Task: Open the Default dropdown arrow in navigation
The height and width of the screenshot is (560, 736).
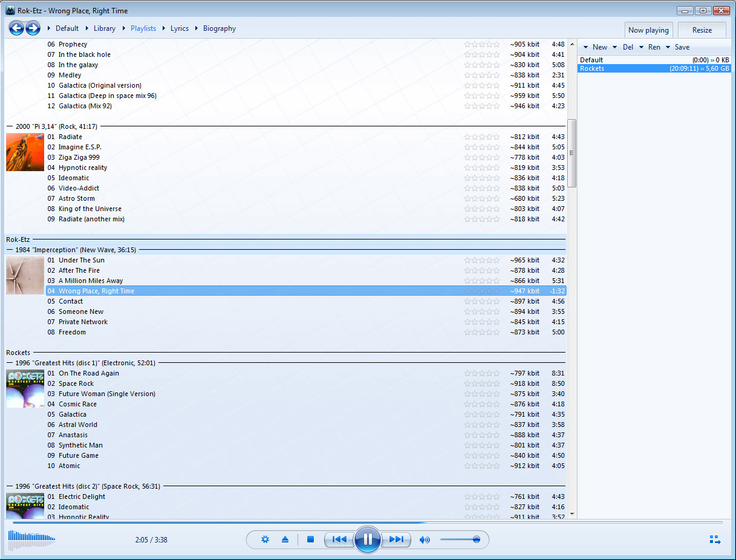Action: click(49, 28)
